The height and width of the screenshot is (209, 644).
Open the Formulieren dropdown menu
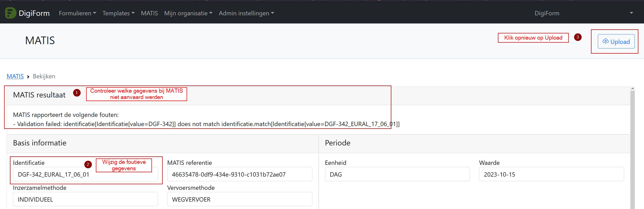point(77,13)
